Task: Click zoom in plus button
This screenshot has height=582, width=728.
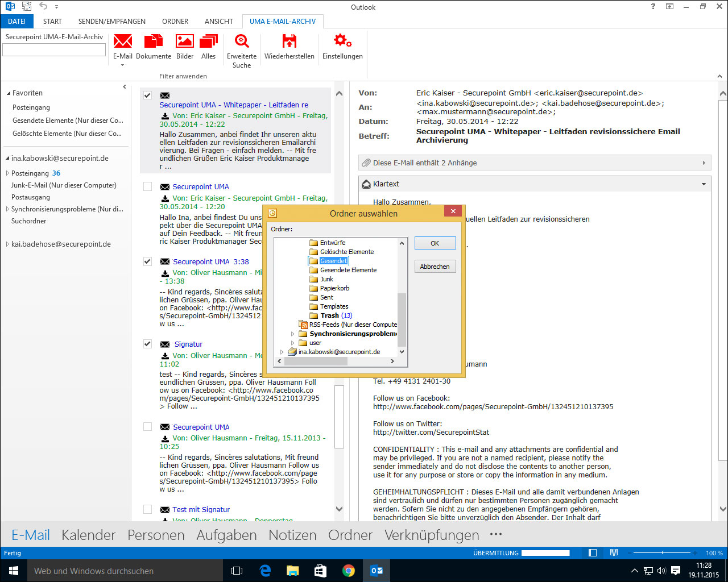Action: click(x=694, y=553)
